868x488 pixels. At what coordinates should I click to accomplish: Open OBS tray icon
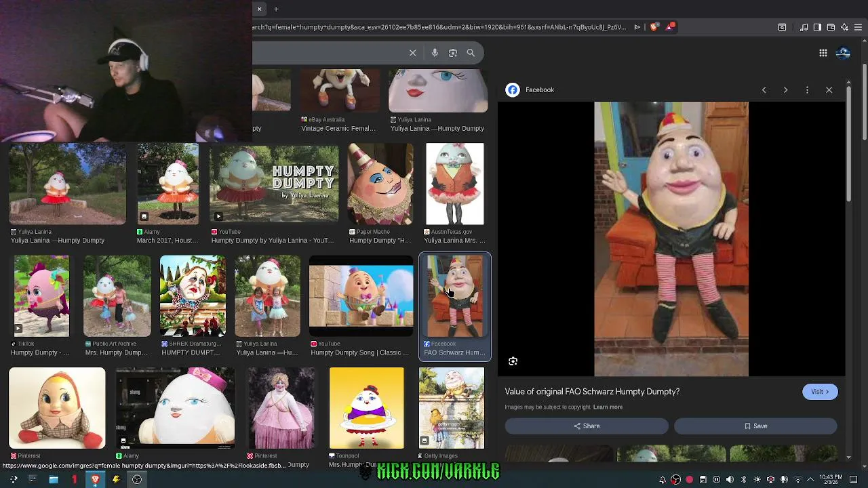[675, 480]
